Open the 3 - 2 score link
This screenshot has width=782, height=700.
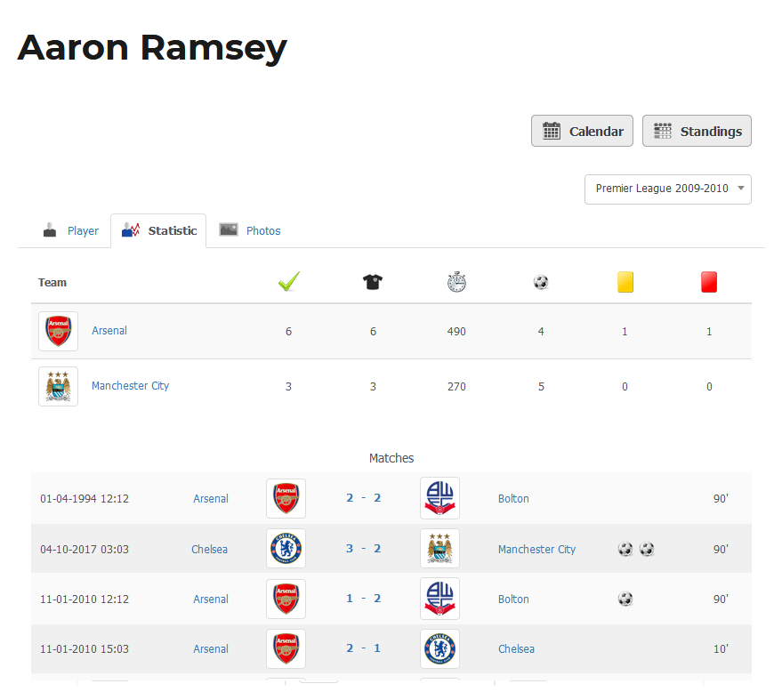coord(364,549)
